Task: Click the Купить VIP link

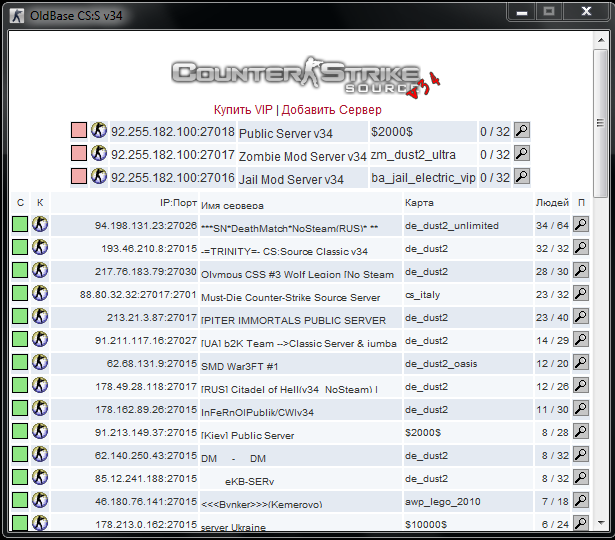Action: click(x=243, y=110)
